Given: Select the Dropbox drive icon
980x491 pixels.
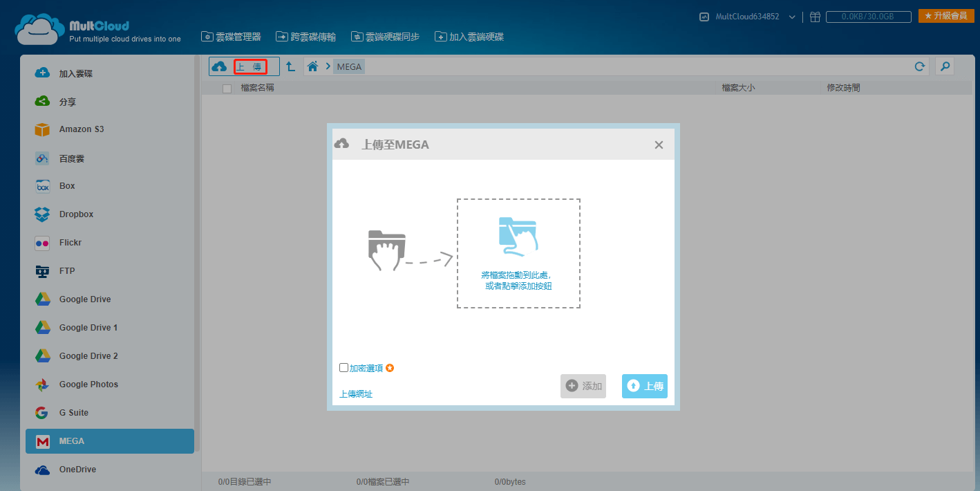Looking at the screenshot, I should [42, 214].
